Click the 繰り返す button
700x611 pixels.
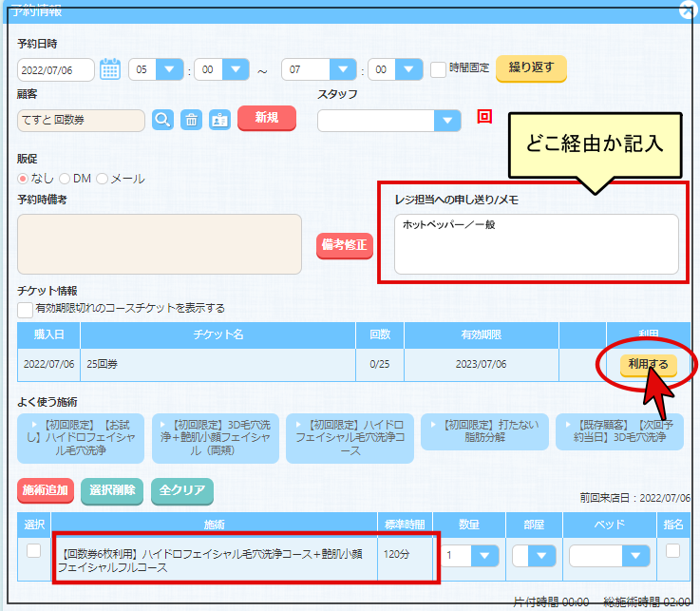click(531, 68)
